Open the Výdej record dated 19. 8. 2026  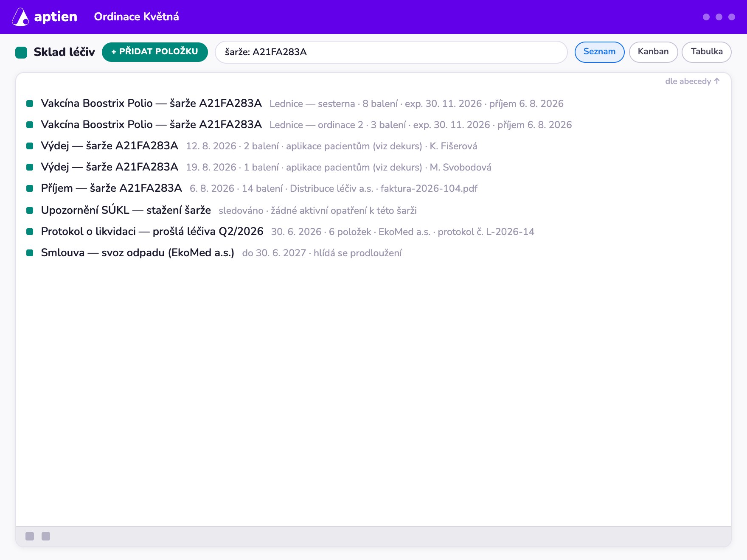click(x=110, y=167)
